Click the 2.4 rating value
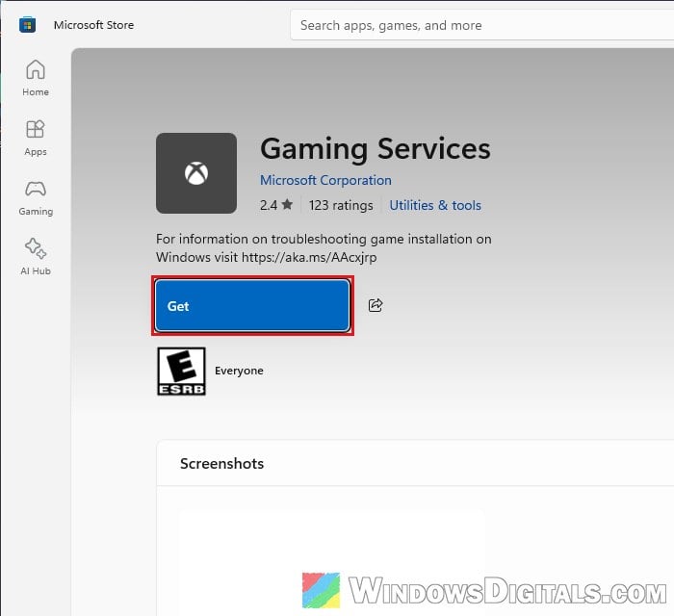The image size is (674, 616). (x=269, y=205)
